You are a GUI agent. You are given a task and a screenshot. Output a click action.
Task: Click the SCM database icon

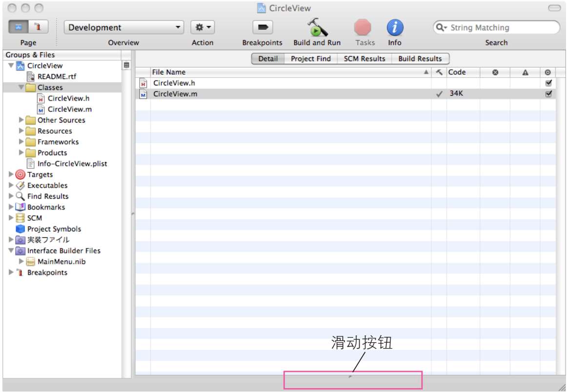tap(20, 218)
